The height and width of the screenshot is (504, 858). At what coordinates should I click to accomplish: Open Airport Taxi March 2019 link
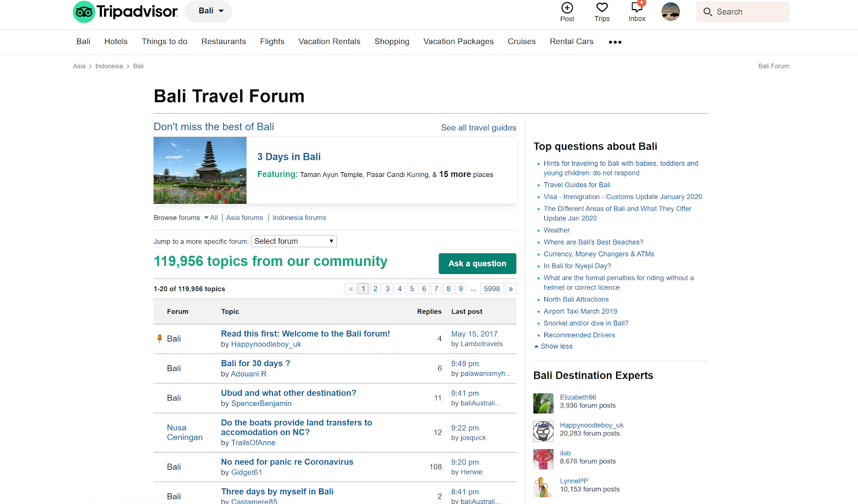[580, 312]
